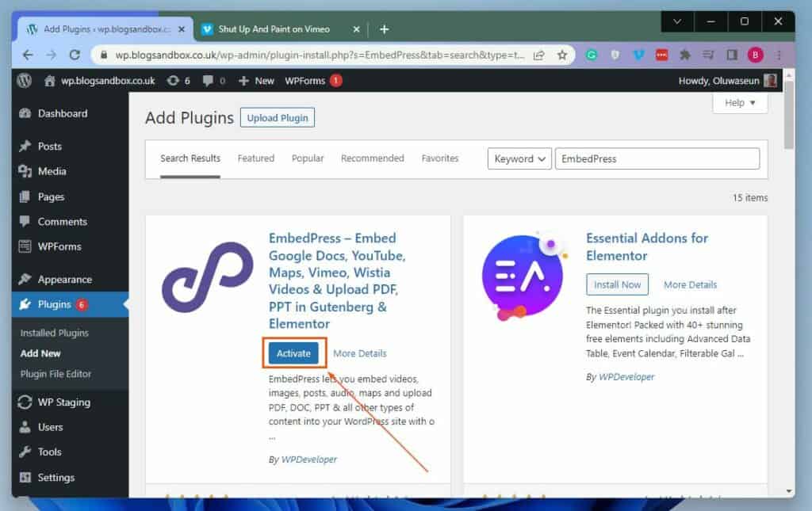812x511 pixels.
Task: Open WPForms in sidebar
Action: pyautogui.click(x=59, y=246)
